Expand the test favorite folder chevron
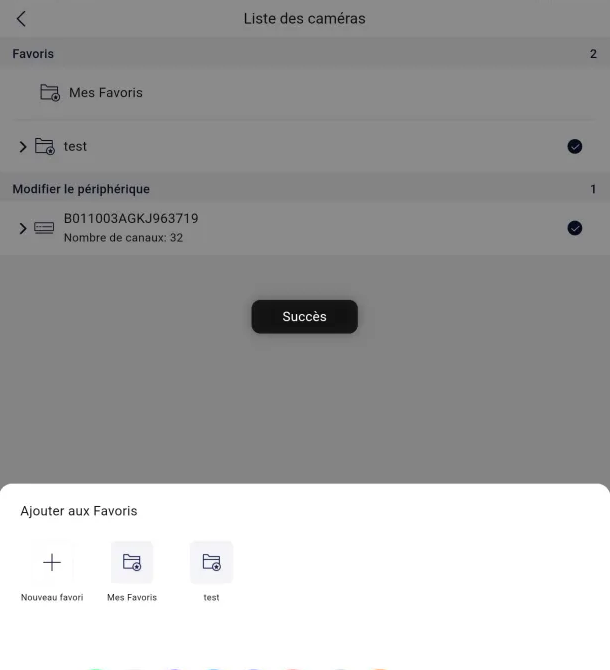Viewport: 610px width, 670px height. [23, 147]
